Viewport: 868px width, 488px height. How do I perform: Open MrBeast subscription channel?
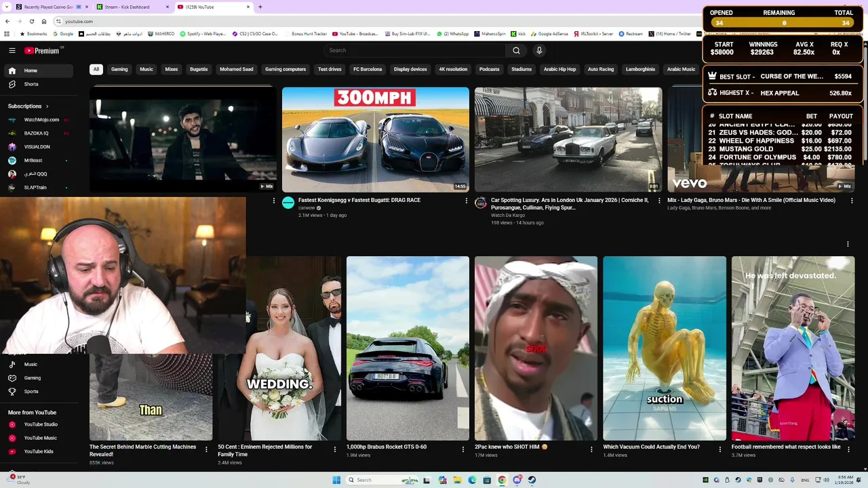[38, 161]
